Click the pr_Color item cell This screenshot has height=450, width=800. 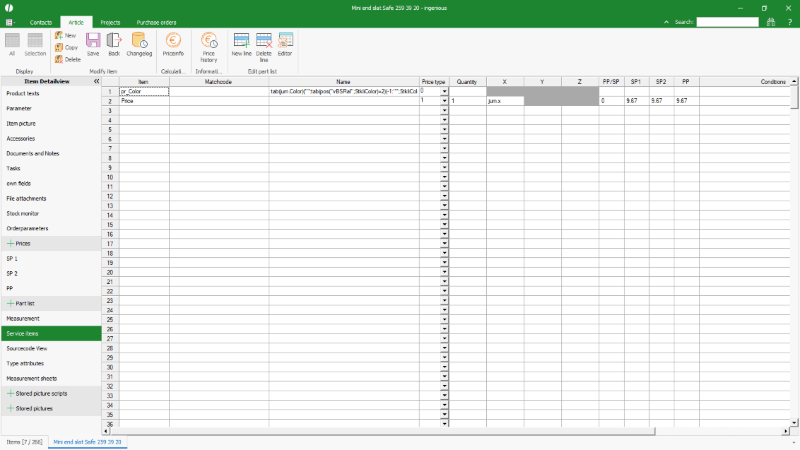click(144, 91)
